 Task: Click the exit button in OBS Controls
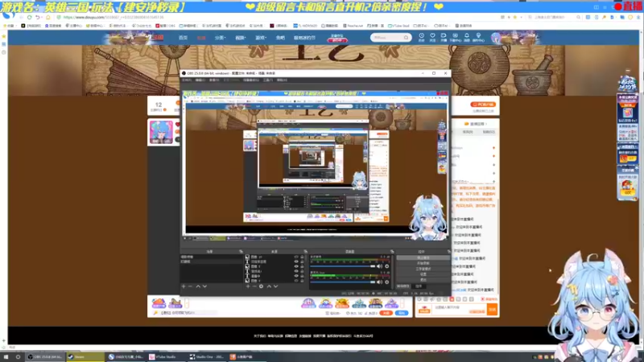(x=423, y=279)
